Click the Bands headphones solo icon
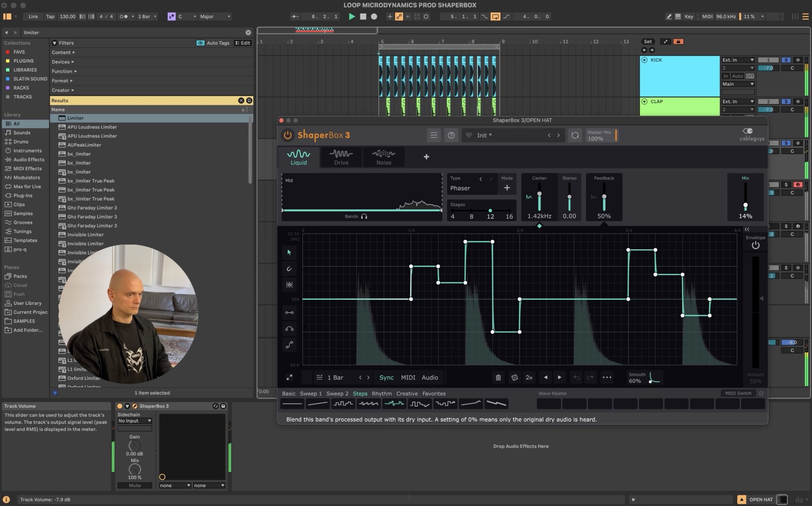812x506 pixels. pyautogui.click(x=364, y=217)
